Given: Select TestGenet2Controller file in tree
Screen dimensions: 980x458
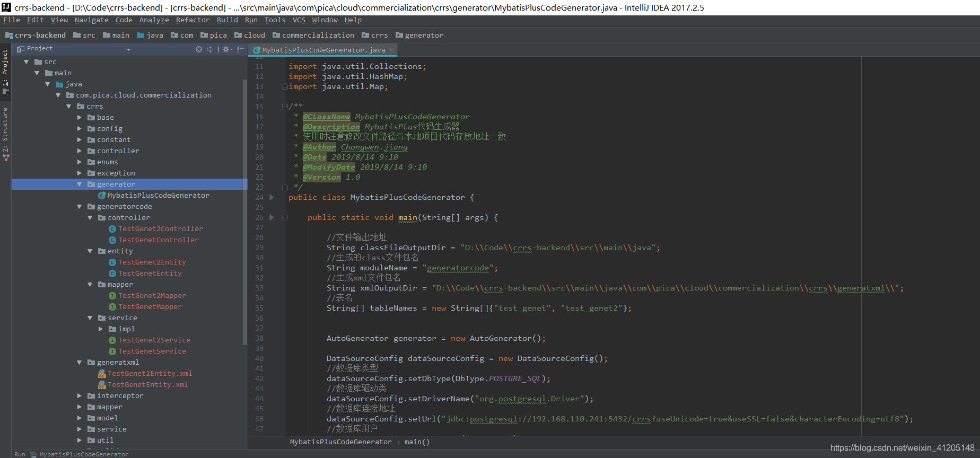Looking at the screenshot, I should coord(160,229).
